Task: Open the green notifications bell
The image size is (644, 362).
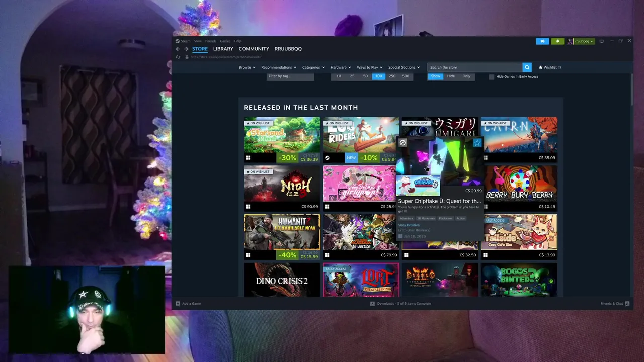Action: point(557,41)
